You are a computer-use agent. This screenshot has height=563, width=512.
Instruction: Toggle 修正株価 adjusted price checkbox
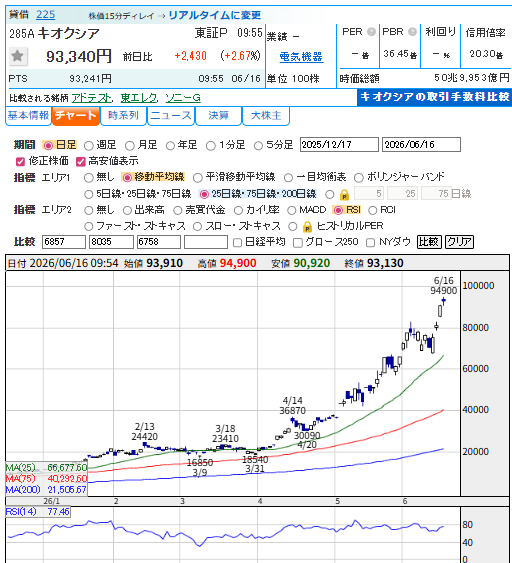(x=20, y=162)
